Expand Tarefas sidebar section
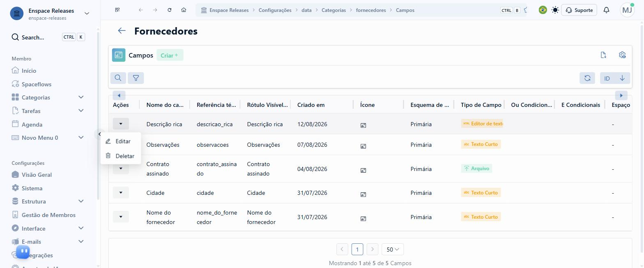The height and width of the screenshot is (268, 644). pyautogui.click(x=81, y=111)
